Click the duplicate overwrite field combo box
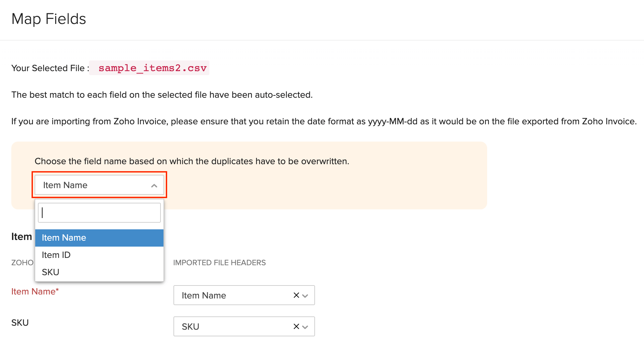Screen dimensions: 644x343 pyautogui.click(x=93, y=185)
